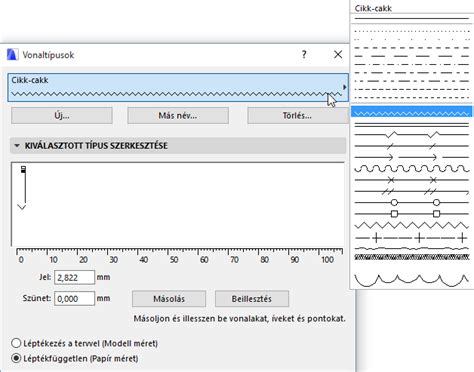Click the help question mark in Vonaltípusok
The width and height of the screenshot is (474, 372).
[304, 54]
